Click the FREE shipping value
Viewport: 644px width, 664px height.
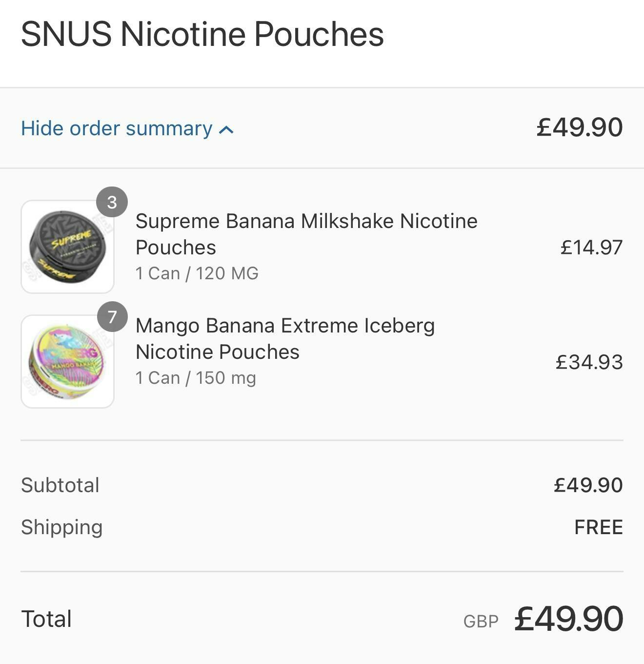[598, 527]
